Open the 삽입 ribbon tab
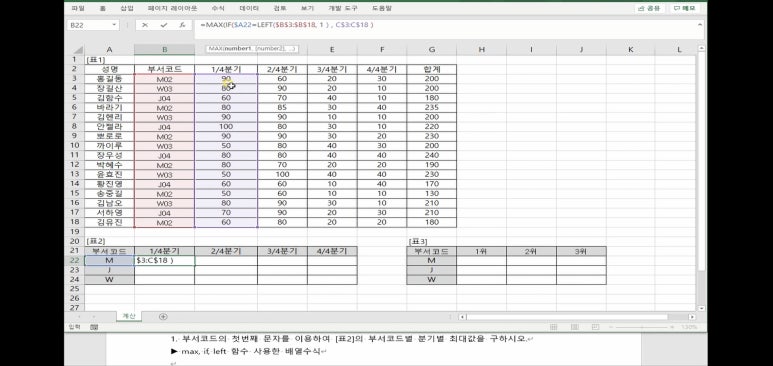The height and width of the screenshot is (366, 773). click(x=127, y=8)
